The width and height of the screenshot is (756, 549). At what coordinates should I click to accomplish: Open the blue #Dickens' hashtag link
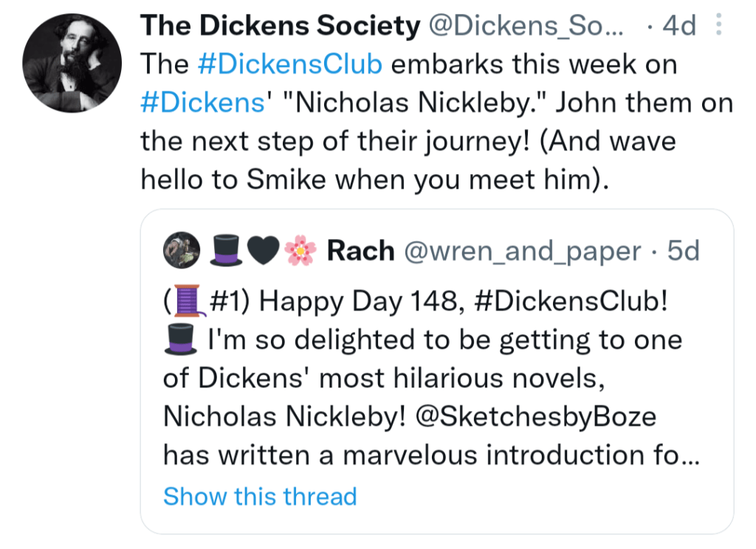click(x=203, y=102)
